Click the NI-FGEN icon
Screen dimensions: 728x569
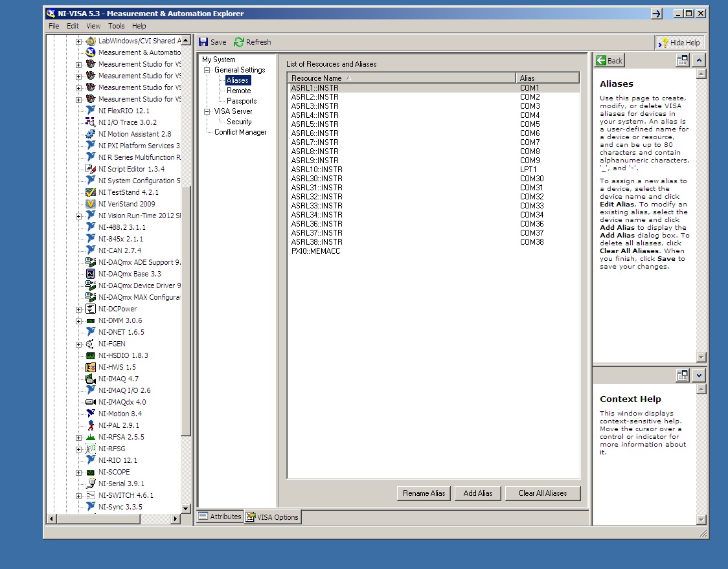[91, 344]
